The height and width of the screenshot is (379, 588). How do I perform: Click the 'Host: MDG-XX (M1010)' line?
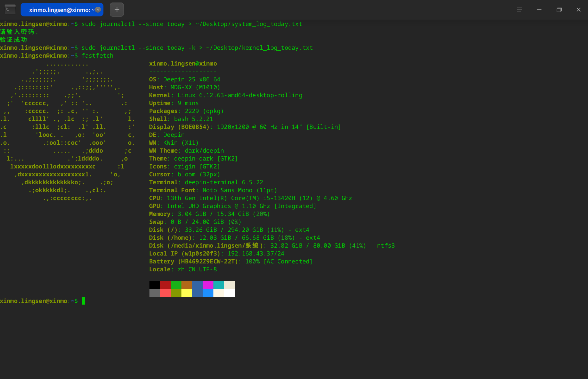[x=185, y=87]
